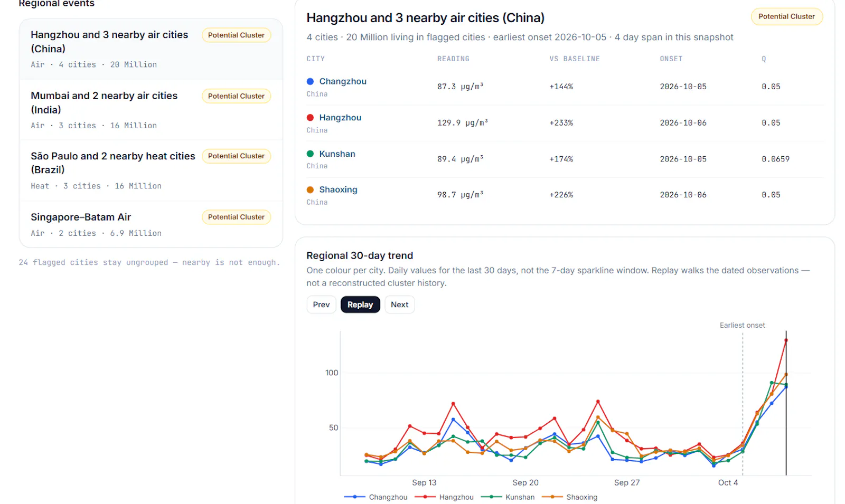Click the ONSET column header

pos(671,59)
